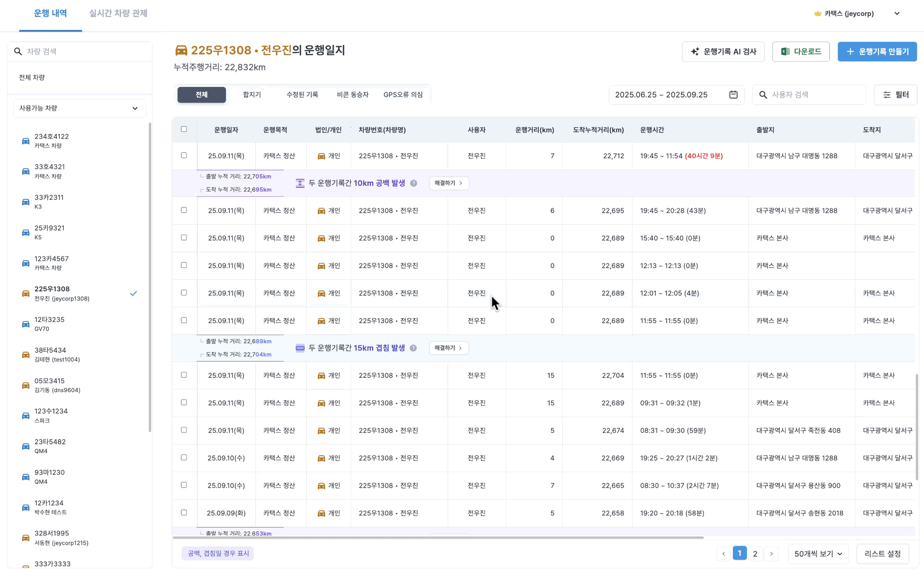Image resolution: width=924 pixels, height=578 pixels.
Task: Click the 운행기록 만들기 button
Action: 877,52
